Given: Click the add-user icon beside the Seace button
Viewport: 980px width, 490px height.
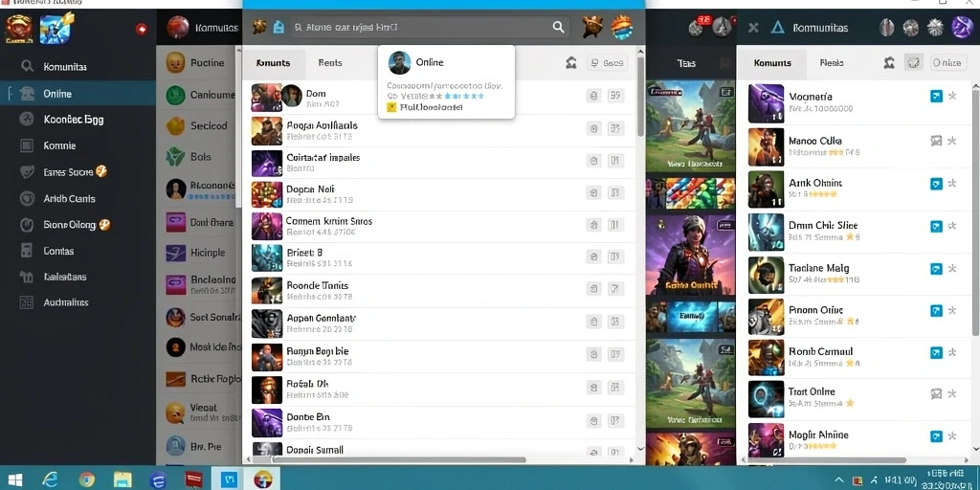Looking at the screenshot, I should [x=570, y=62].
